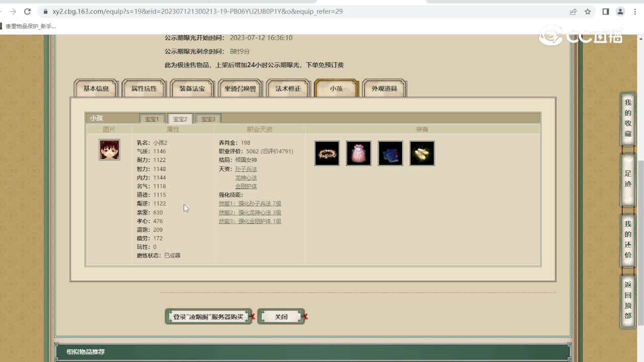Inspect the golden shoes equipment icon
This screenshot has width=644, height=362.
pos(422,153)
